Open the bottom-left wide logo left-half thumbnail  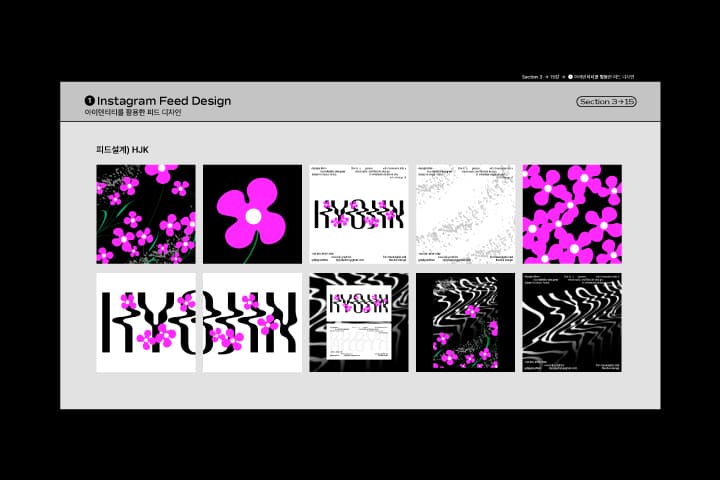pos(146,322)
